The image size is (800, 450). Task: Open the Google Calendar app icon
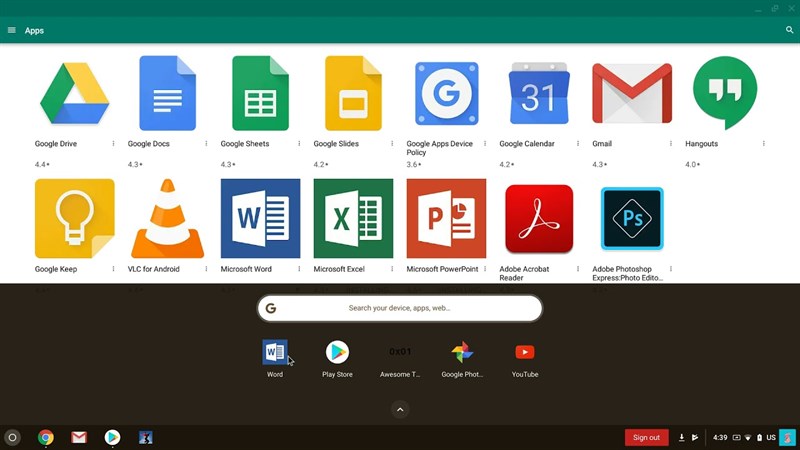[539, 93]
